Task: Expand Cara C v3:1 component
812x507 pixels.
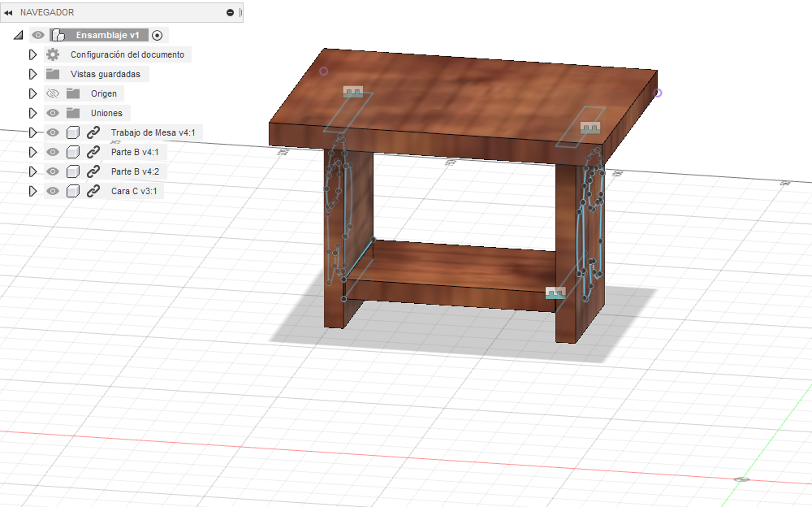Action: click(x=32, y=191)
